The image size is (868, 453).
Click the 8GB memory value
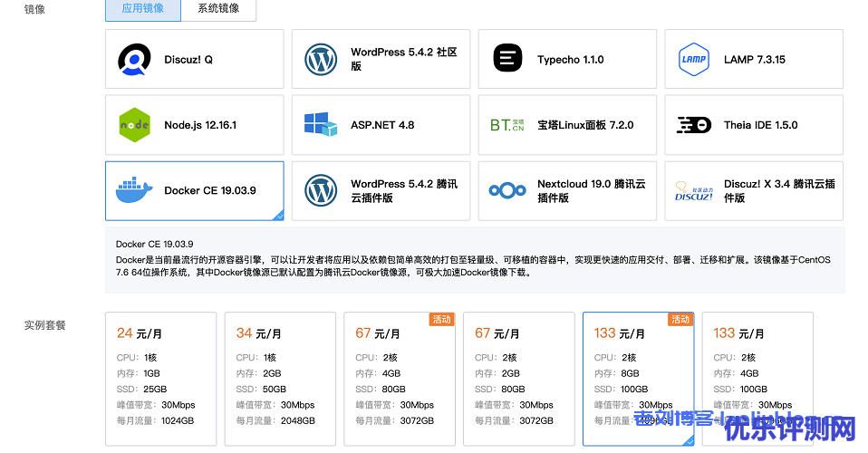click(x=630, y=373)
